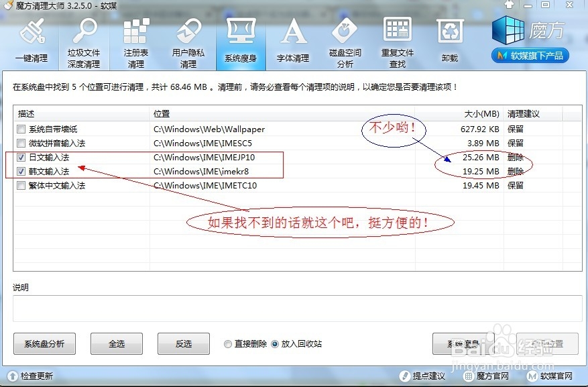Viewport: 588px width, 387px height.
Task: Open 用户隐私清理 privacy cleaner
Action: tap(188, 43)
